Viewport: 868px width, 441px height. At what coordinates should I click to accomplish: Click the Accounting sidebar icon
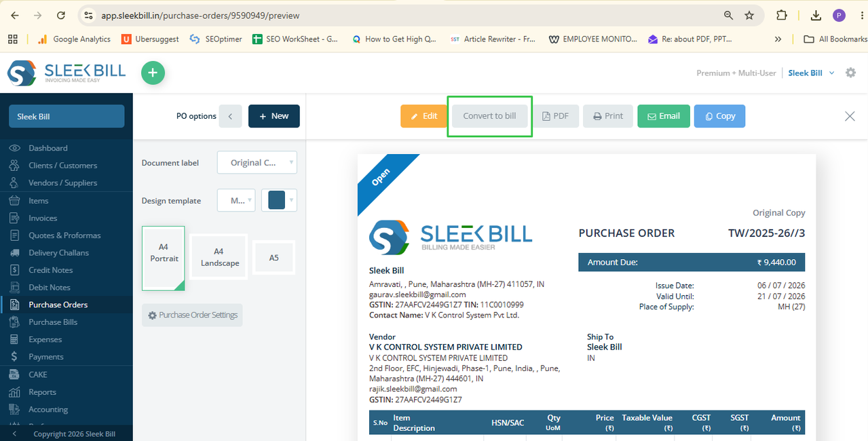click(14, 409)
